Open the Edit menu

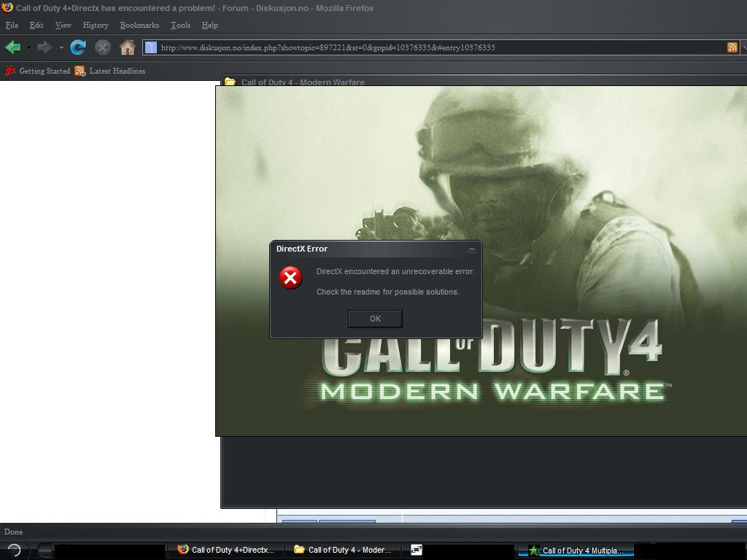click(36, 26)
